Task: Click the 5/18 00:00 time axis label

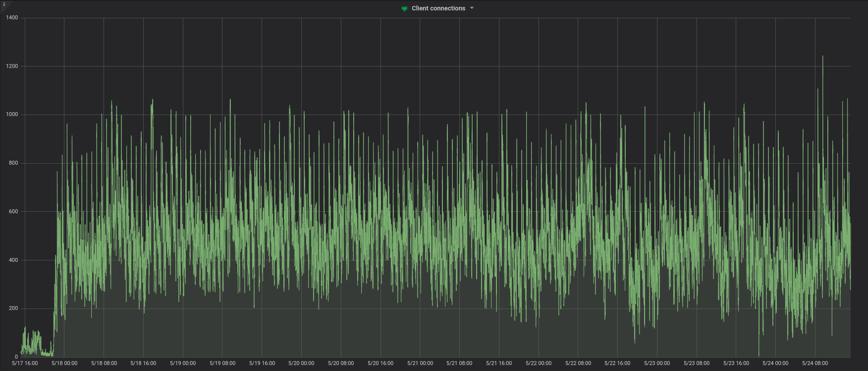Action: tap(64, 363)
